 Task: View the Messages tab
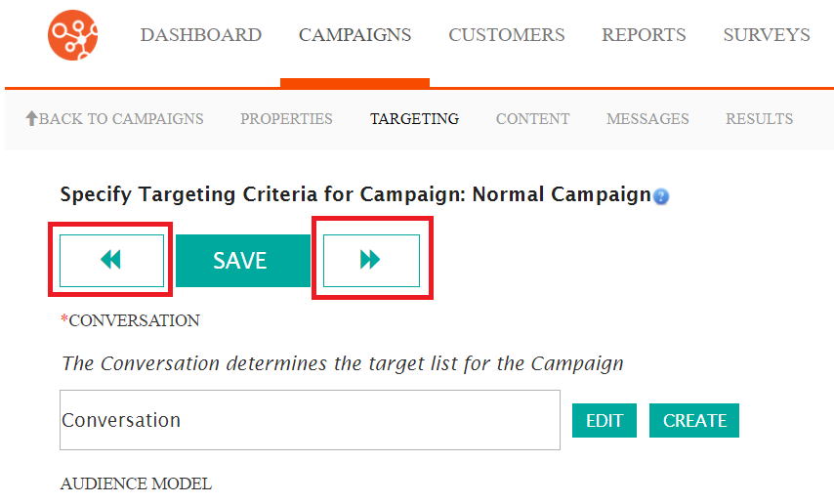click(647, 119)
